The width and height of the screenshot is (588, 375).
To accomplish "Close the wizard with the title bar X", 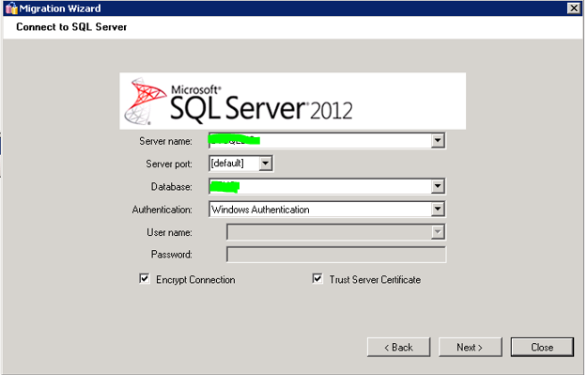I will click(574, 8).
